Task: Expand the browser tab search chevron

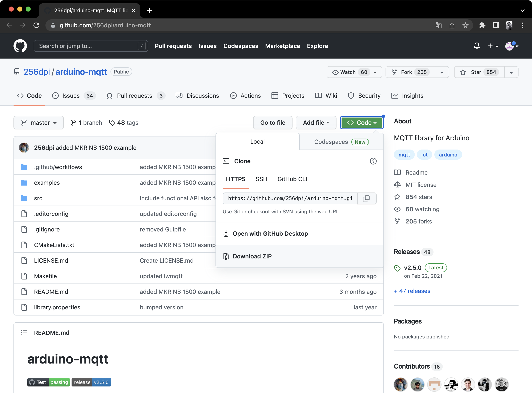Action: coord(523,11)
